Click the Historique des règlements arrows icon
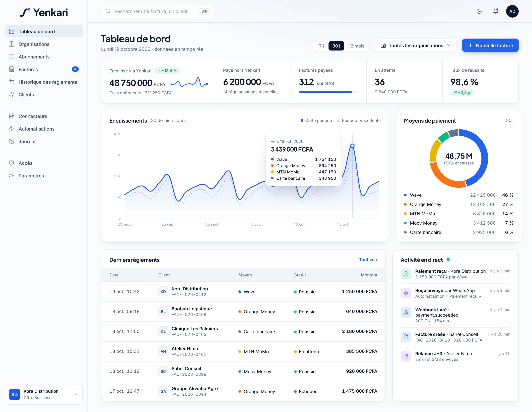The width and height of the screenshot is (532, 412). point(11,82)
